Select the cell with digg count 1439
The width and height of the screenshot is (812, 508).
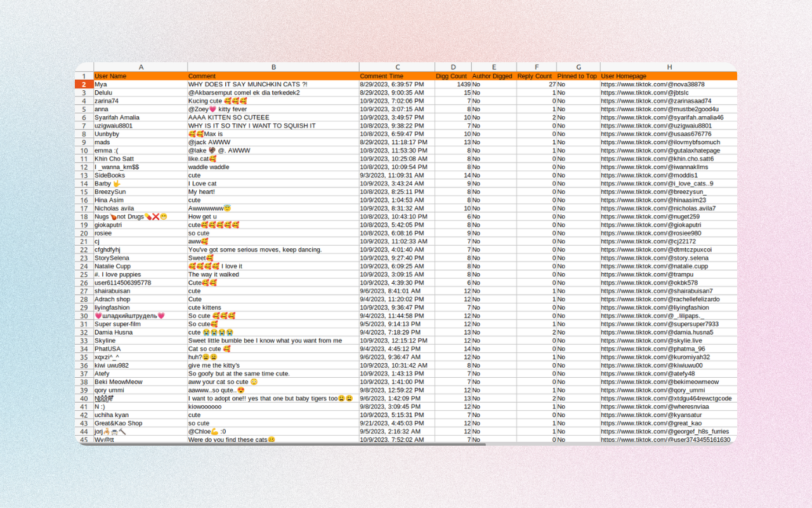453,84
